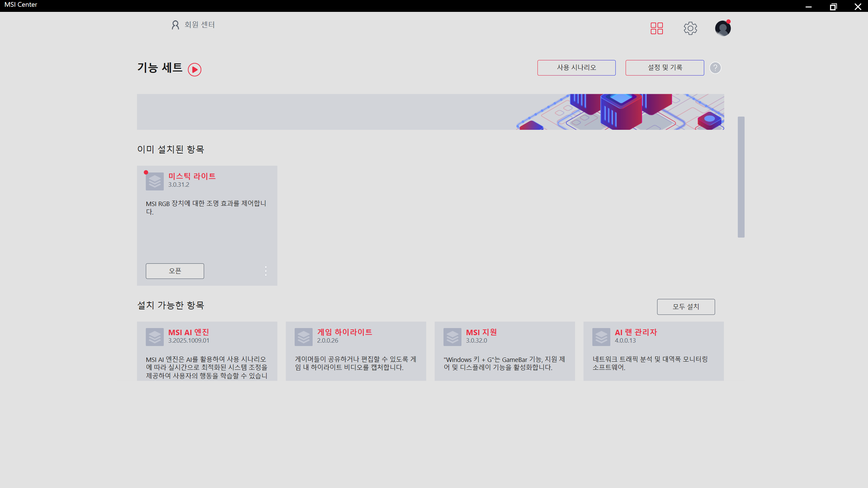
Task: Click the AI 랜 관리자 layers icon
Action: click(601, 337)
